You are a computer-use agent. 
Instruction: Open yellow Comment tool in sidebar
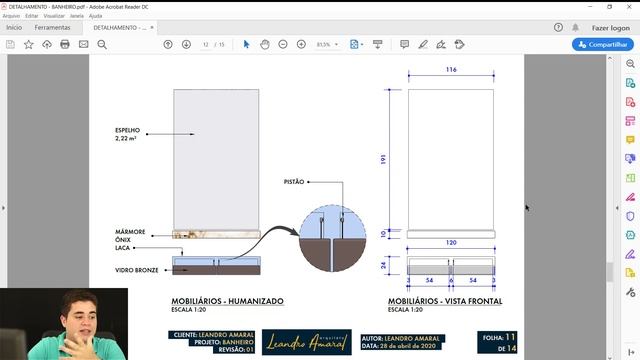630,140
